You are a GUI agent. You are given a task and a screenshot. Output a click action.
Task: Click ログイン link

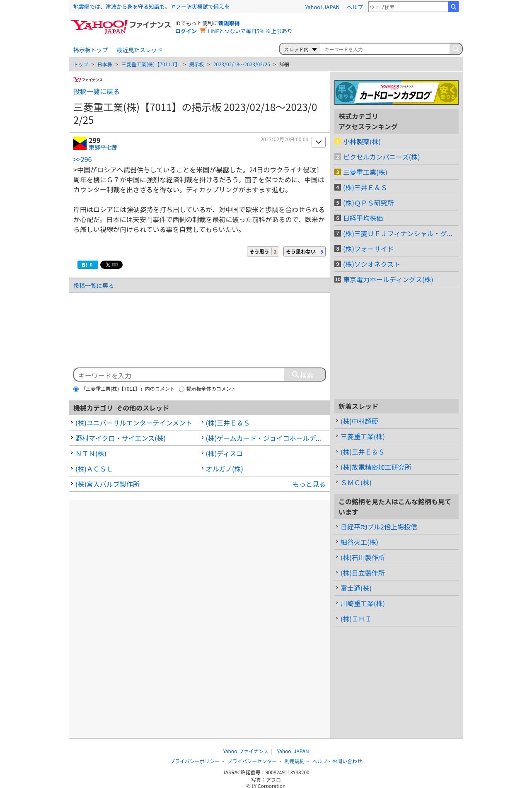[186, 31]
